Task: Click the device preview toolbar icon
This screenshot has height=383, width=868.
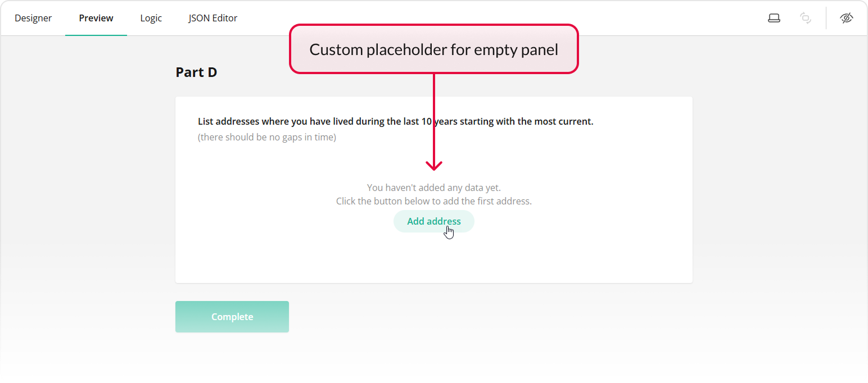Action: click(x=774, y=17)
